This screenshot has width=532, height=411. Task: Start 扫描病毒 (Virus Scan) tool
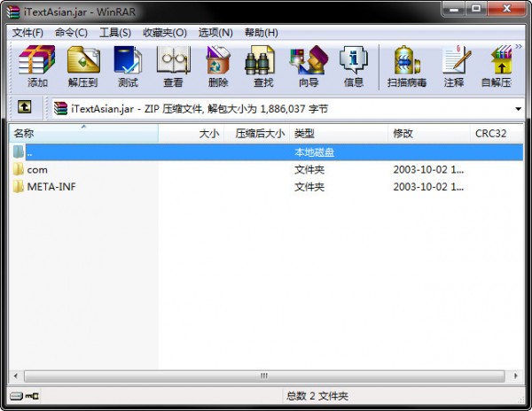coord(407,66)
